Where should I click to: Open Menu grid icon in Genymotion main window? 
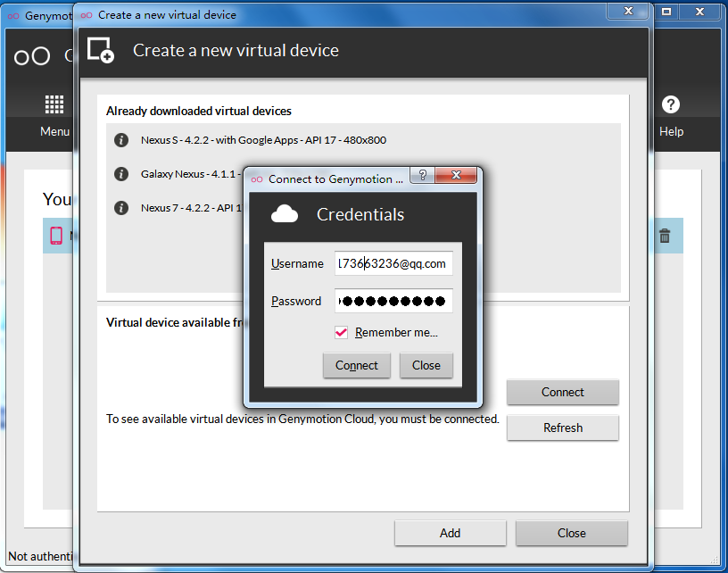point(54,104)
